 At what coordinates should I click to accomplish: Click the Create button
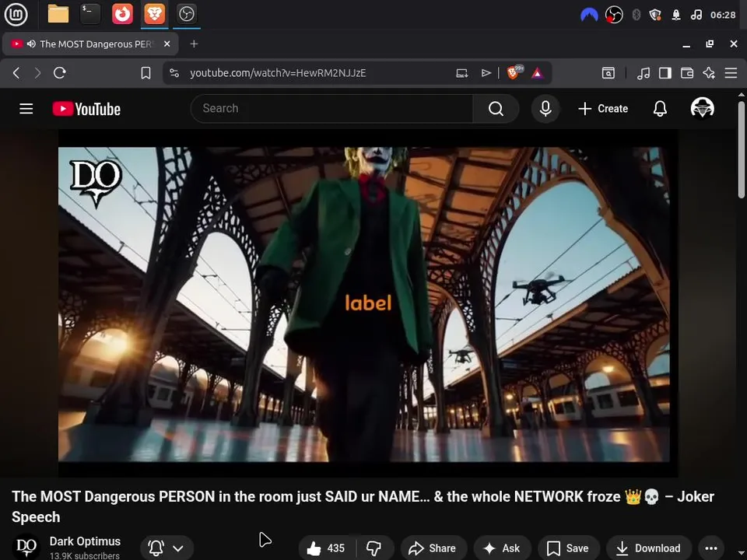pos(602,109)
